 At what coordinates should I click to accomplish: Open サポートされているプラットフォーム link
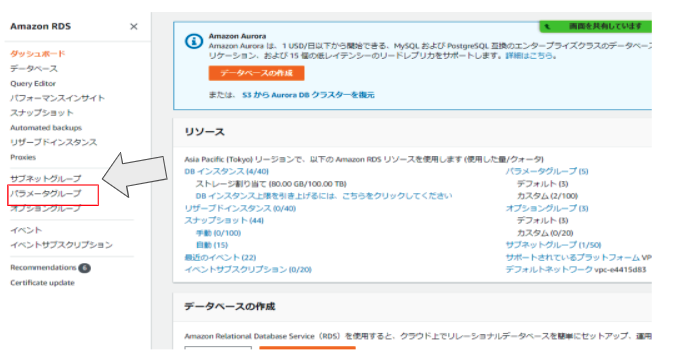coord(572,257)
